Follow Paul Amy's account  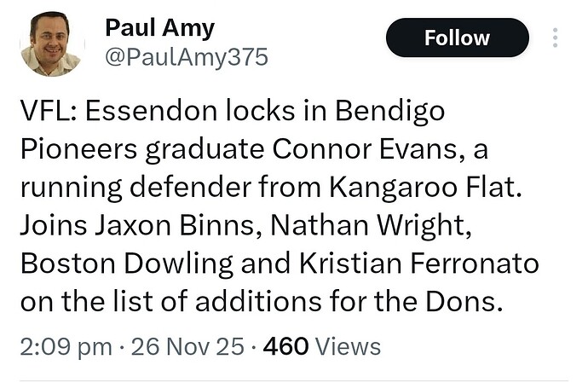457,38
